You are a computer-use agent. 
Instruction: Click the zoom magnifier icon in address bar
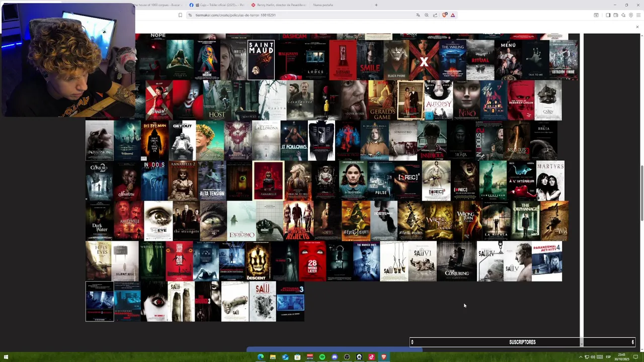tap(427, 15)
